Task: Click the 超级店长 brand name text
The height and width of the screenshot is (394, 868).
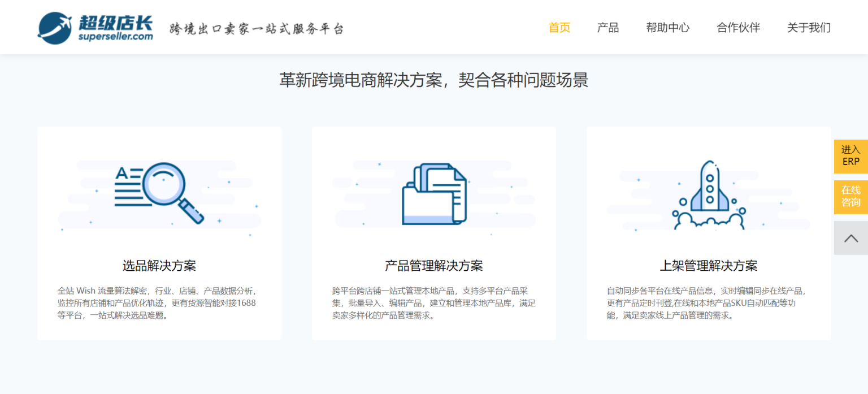Action: pyautogui.click(x=115, y=23)
